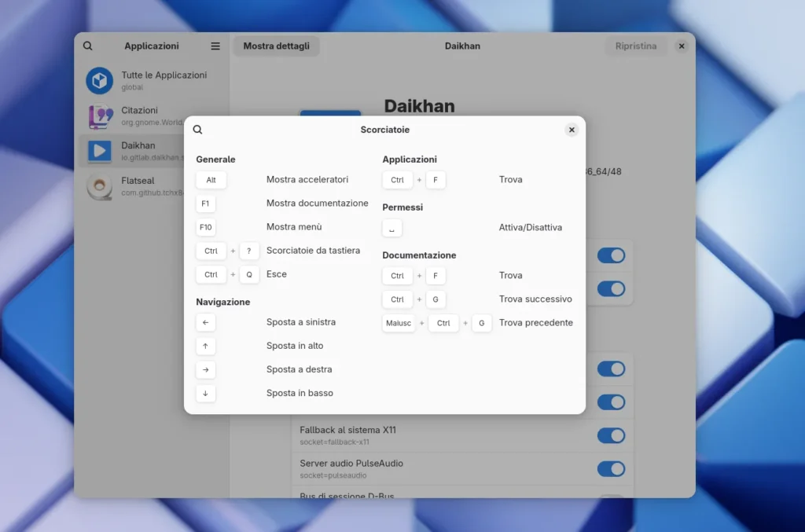Click the Trova successivo label
The width and height of the screenshot is (805, 532).
coord(535,299)
